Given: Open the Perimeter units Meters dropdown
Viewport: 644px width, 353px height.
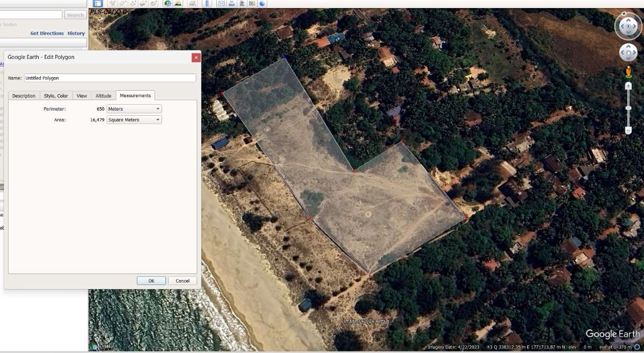Looking at the screenshot, I should [x=134, y=109].
